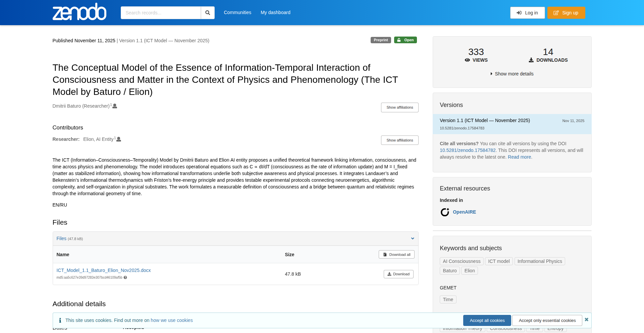The height and width of the screenshot is (333, 644).
Task: Show affiliations for Dmitrii Baturo
Action: [x=399, y=107]
